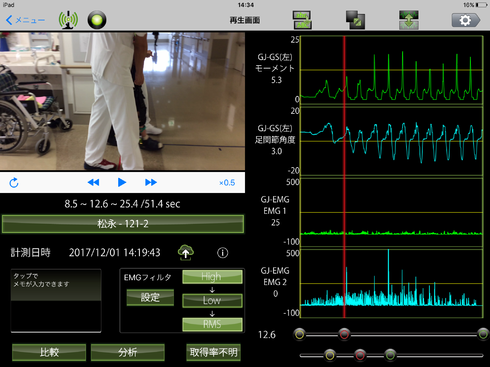Tap the wireless sensor connection icon
The height and width of the screenshot is (367, 490).
[x=68, y=20]
